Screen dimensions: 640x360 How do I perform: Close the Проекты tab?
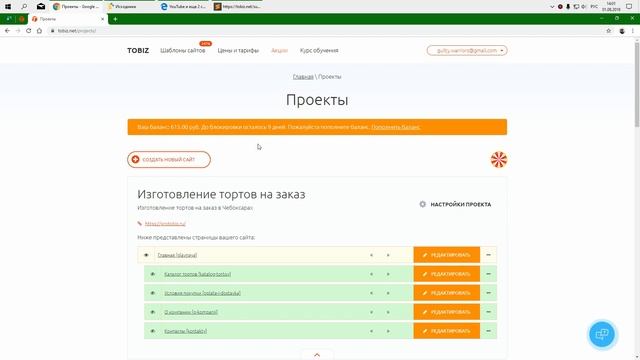[x=102, y=19]
